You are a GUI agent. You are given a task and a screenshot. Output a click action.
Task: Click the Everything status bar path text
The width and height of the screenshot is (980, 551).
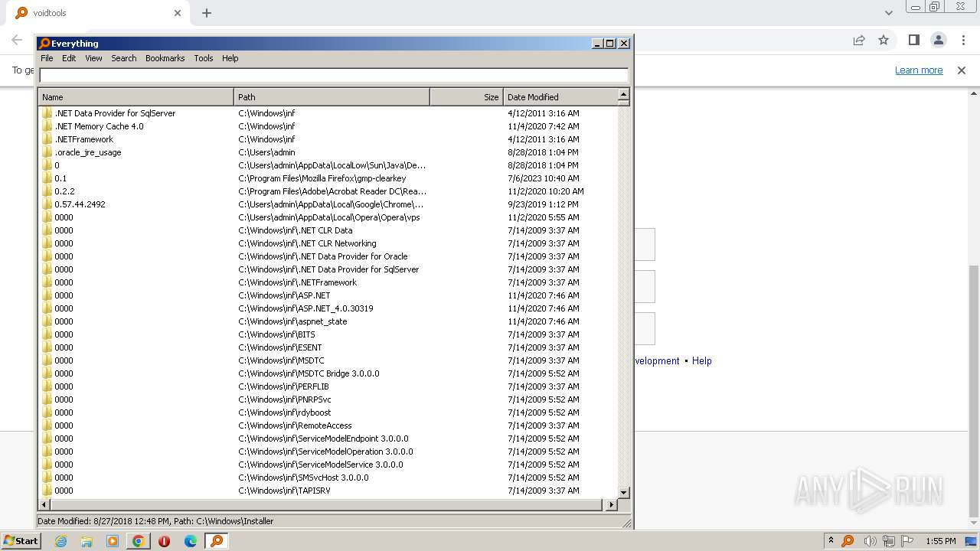click(x=155, y=521)
